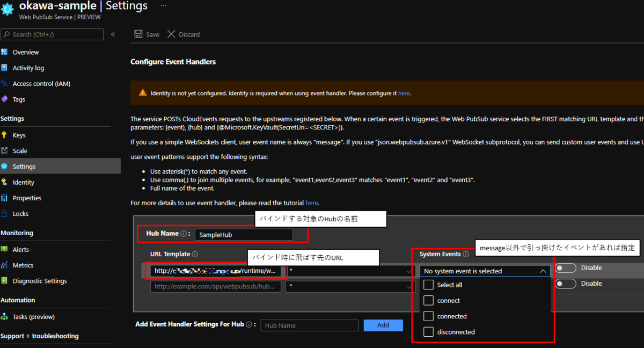Check the disconnected event checkbox
Screen dimensions: 644x348
pos(428,331)
